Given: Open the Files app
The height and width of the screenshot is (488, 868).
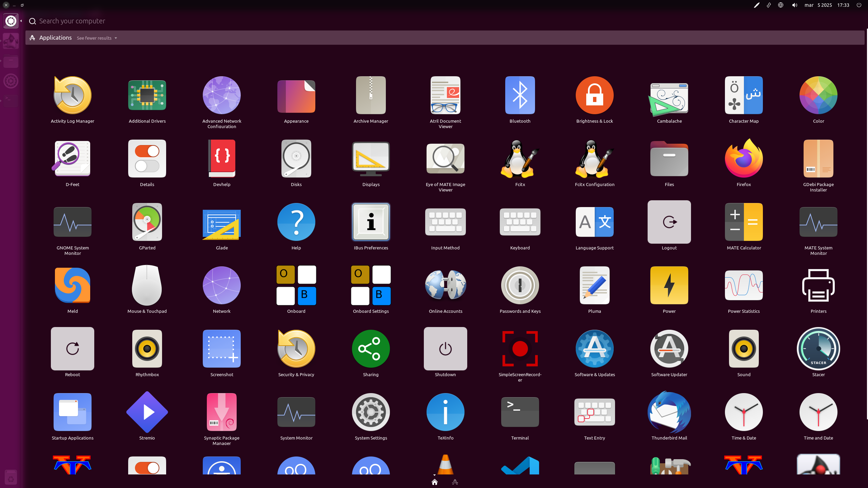Looking at the screenshot, I should [669, 159].
